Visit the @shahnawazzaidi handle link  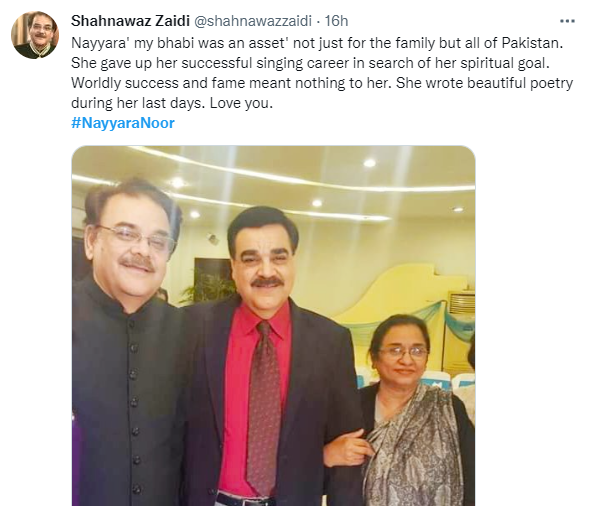[x=252, y=21]
